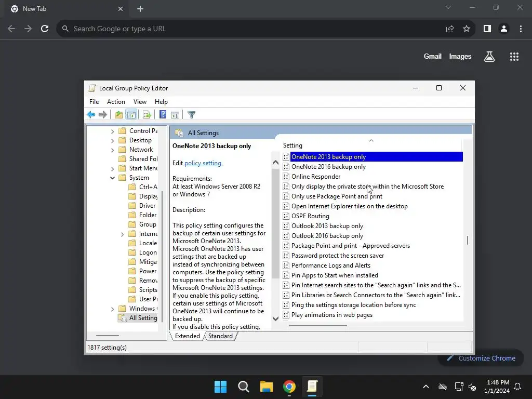Click Chrome's share page icon
Image resolution: width=532 pixels, height=399 pixels.
[450, 29]
